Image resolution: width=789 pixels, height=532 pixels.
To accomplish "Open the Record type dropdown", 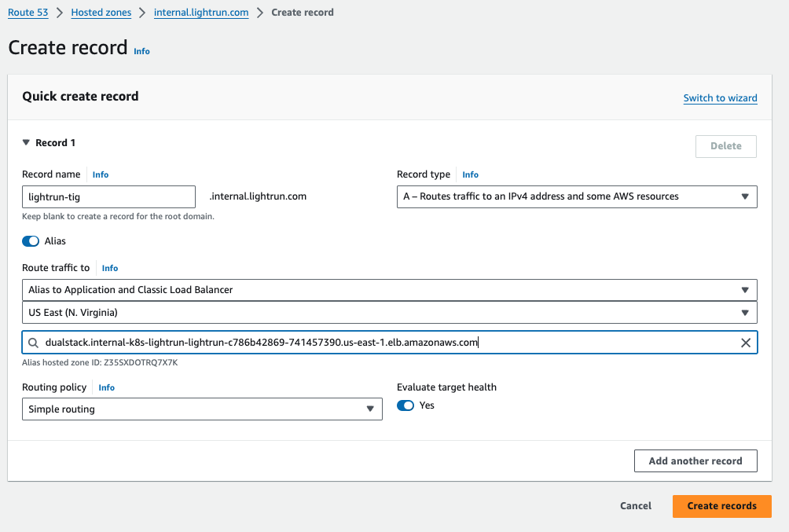I will pyautogui.click(x=577, y=196).
